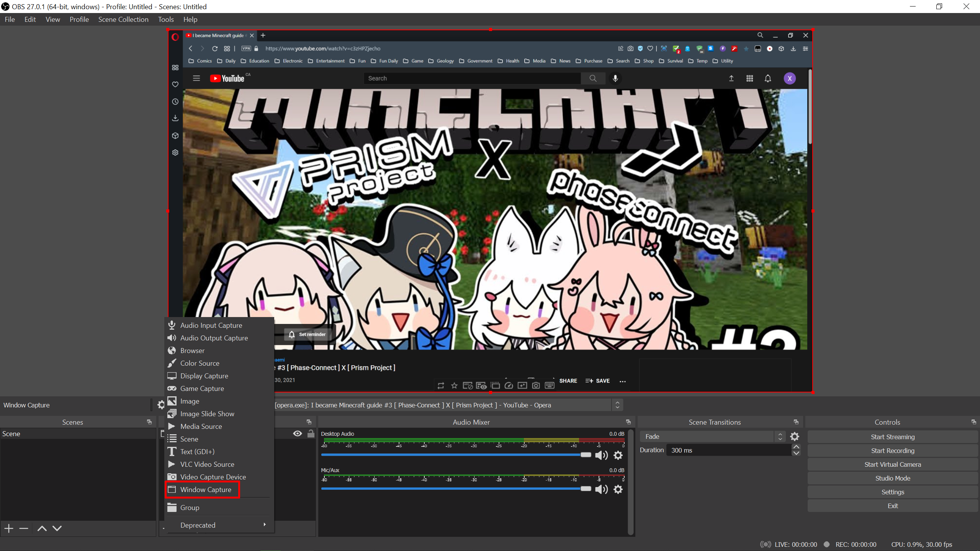Click YouTube voice search microphone
The image size is (980, 551).
coord(615,78)
